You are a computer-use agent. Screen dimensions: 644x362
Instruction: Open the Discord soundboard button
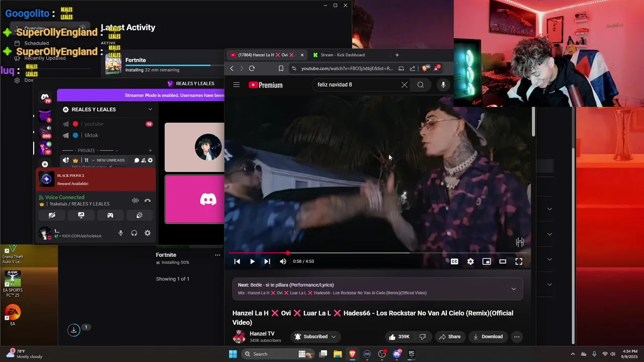[139, 215]
